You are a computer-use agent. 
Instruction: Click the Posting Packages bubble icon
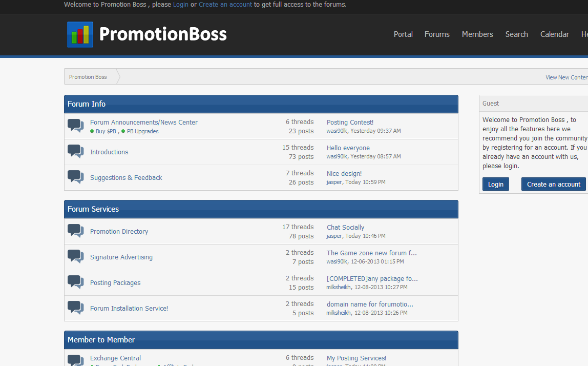pyautogui.click(x=76, y=282)
